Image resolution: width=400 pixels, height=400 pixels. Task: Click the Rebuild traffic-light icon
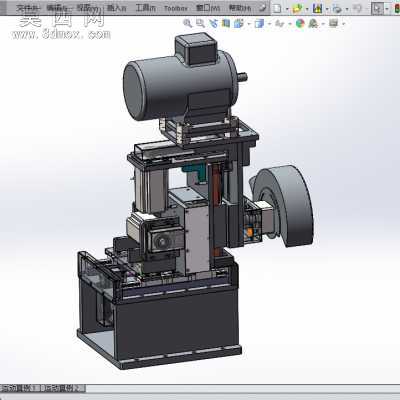click(397, 9)
